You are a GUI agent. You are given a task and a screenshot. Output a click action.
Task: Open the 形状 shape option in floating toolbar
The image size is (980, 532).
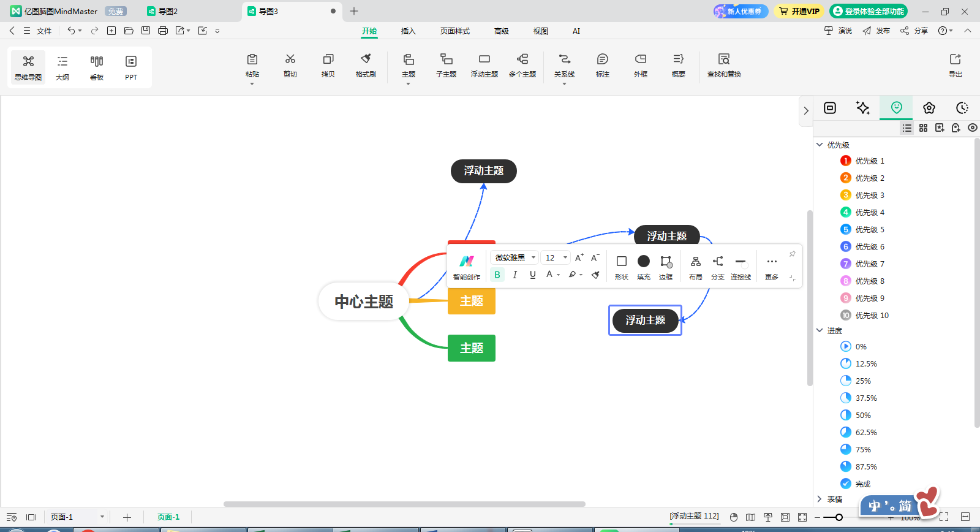pyautogui.click(x=622, y=267)
